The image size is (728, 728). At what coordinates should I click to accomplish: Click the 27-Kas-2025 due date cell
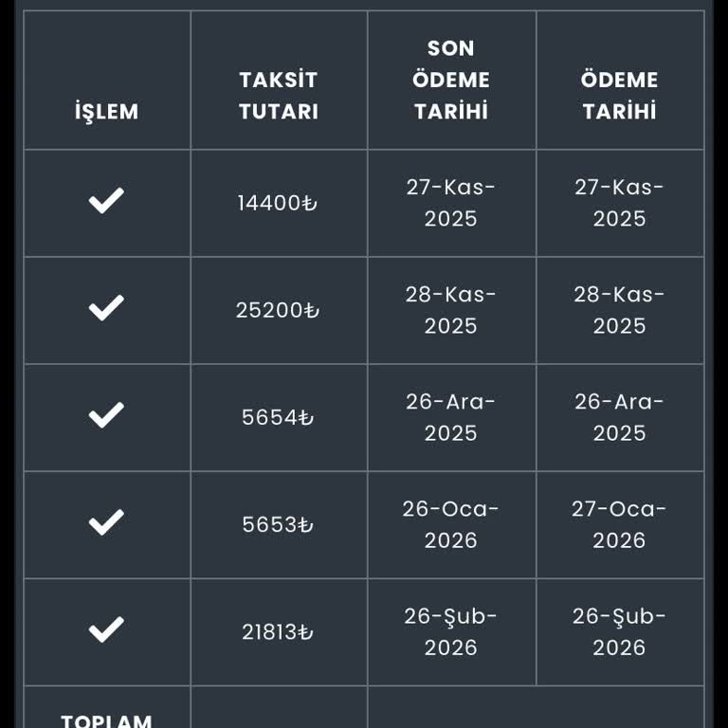click(451, 203)
